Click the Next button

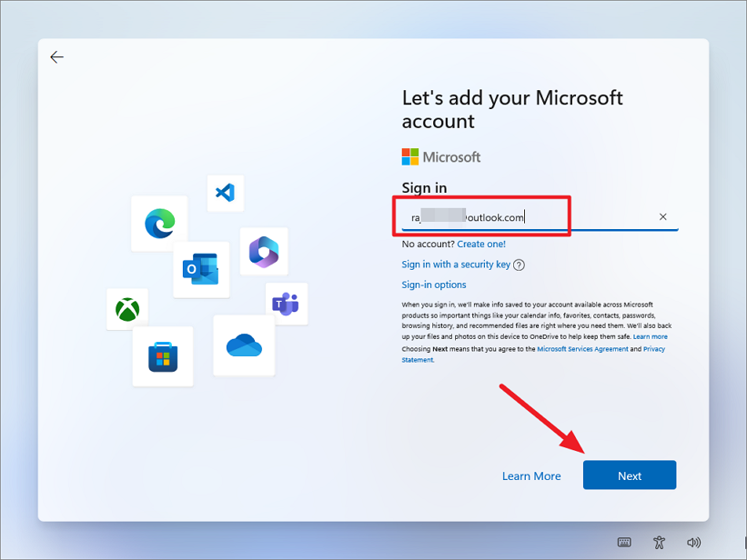pos(630,475)
